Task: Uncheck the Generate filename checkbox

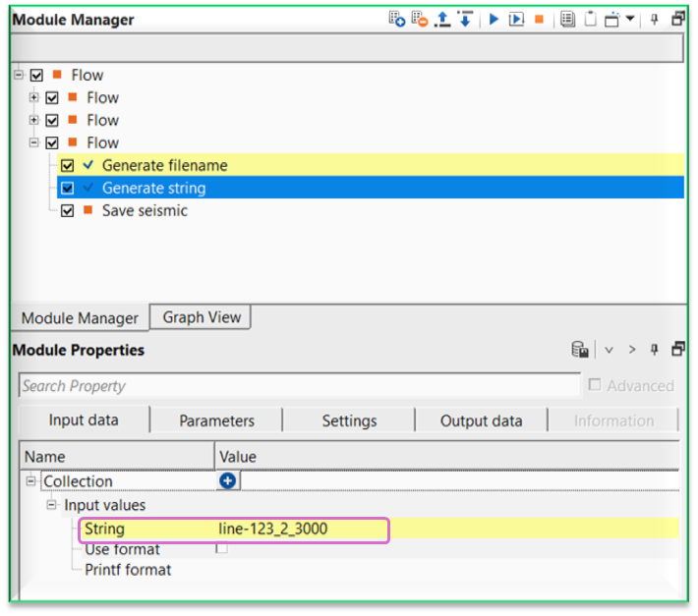Action: [x=68, y=166]
